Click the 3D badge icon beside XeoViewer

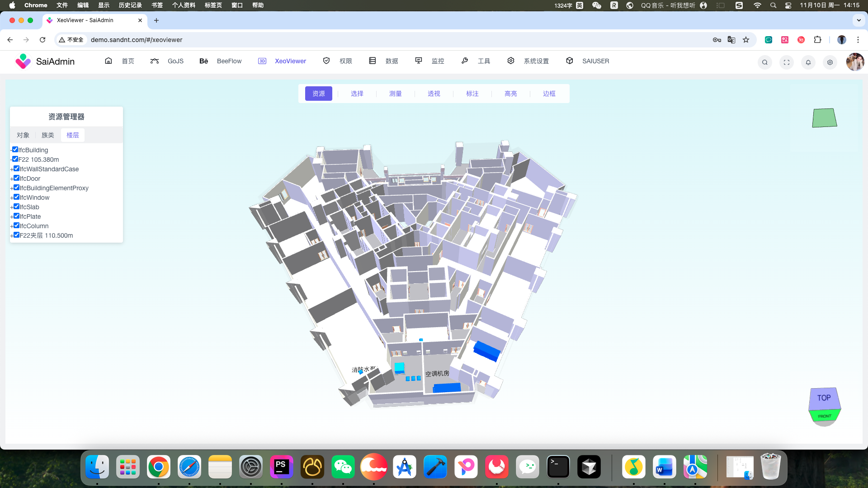[263, 61]
